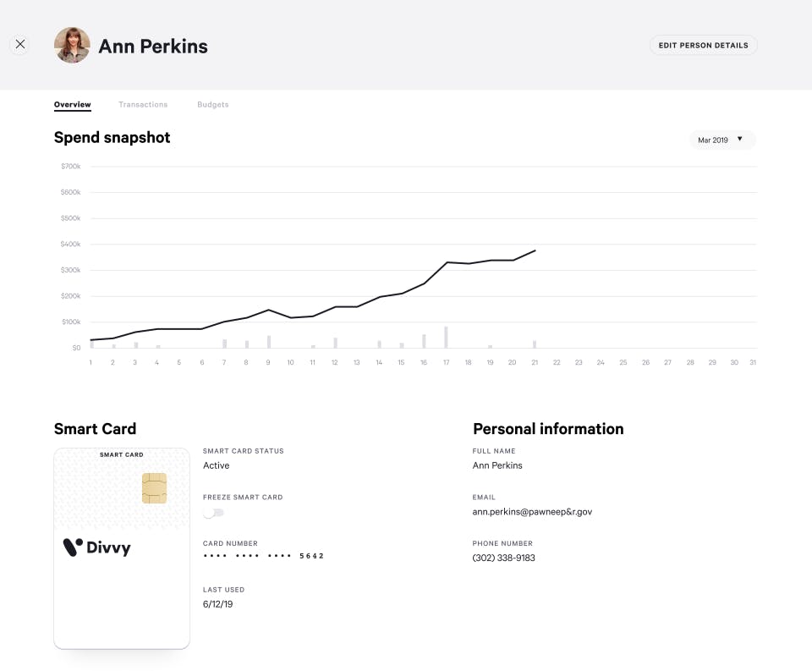Select the Overview tab
Viewport: 812px width, 671px height.
point(72,105)
